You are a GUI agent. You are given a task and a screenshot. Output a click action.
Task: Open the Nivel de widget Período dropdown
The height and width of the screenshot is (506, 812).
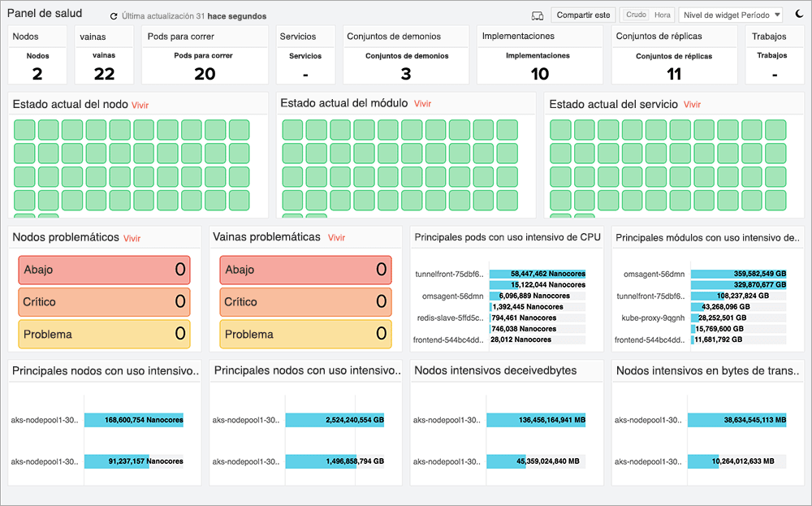731,15
